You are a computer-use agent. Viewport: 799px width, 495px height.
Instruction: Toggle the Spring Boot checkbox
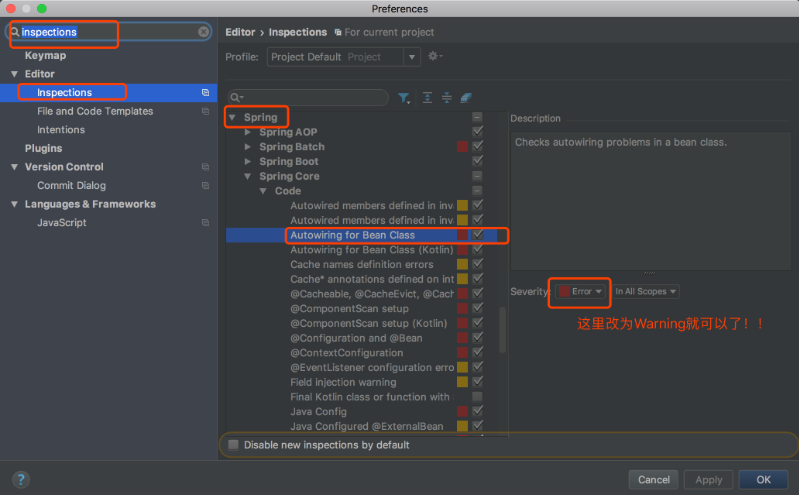click(x=477, y=161)
